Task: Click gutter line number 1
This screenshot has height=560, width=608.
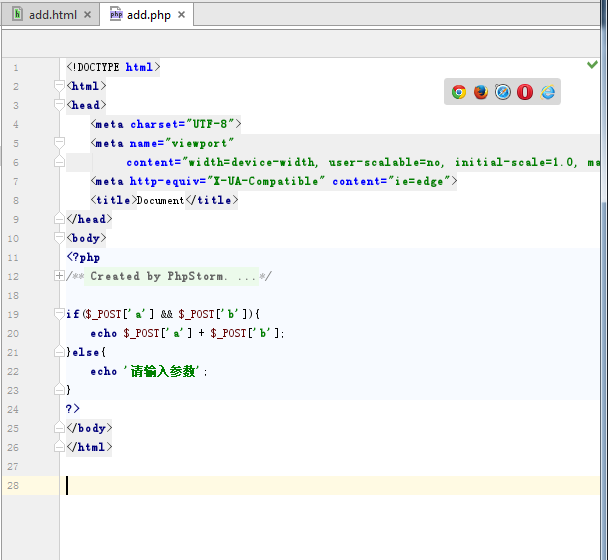Action: point(16,67)
